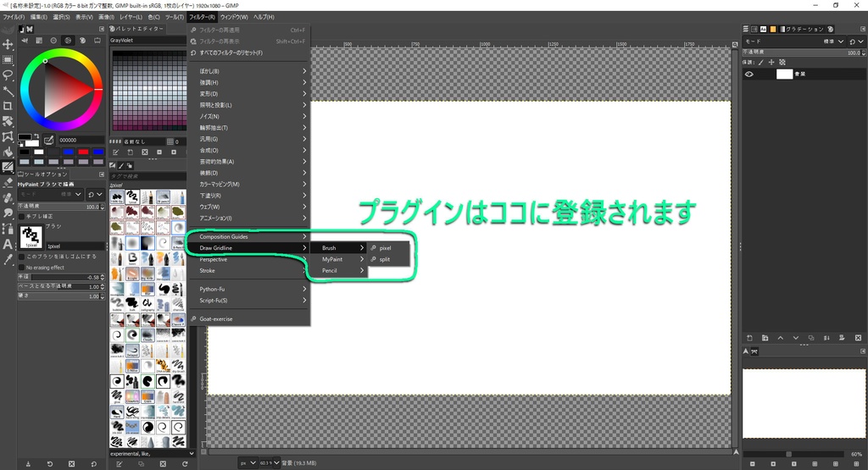
Task: Open the layer mode dropdown in Layers panel
Action: 794,41
